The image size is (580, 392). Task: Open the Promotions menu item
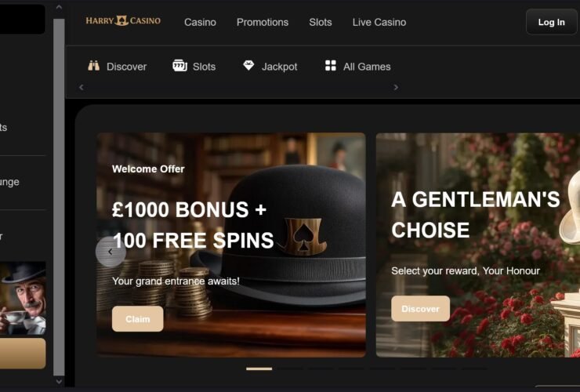263,22
